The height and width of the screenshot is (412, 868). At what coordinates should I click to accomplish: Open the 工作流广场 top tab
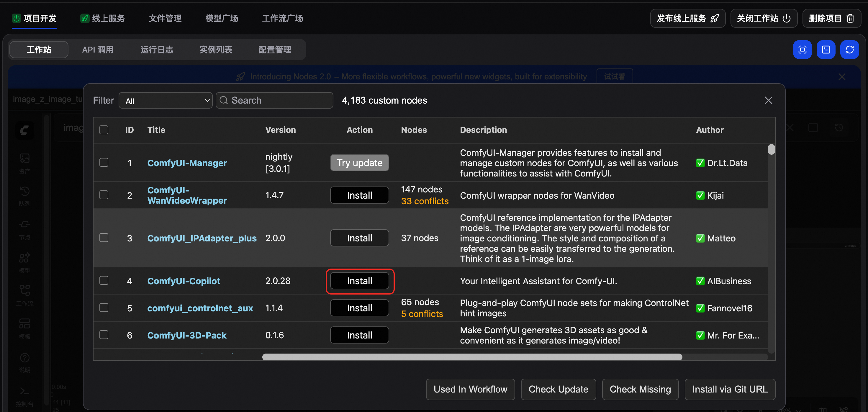(x=282, y=18)
